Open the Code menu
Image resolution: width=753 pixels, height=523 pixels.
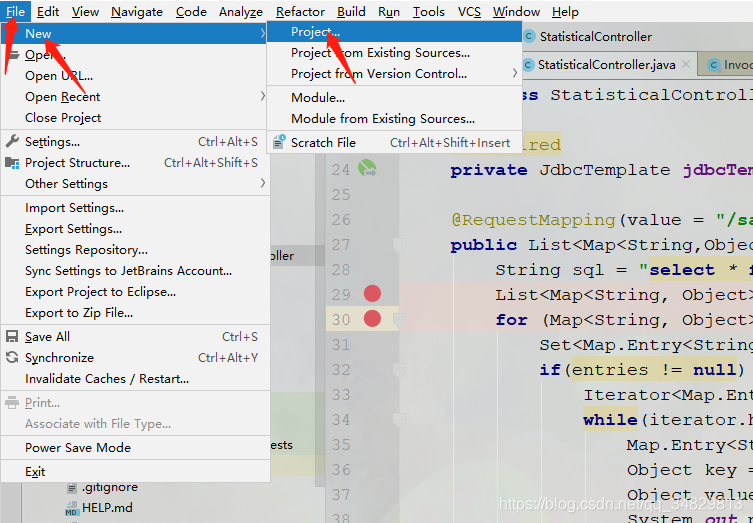191,12
